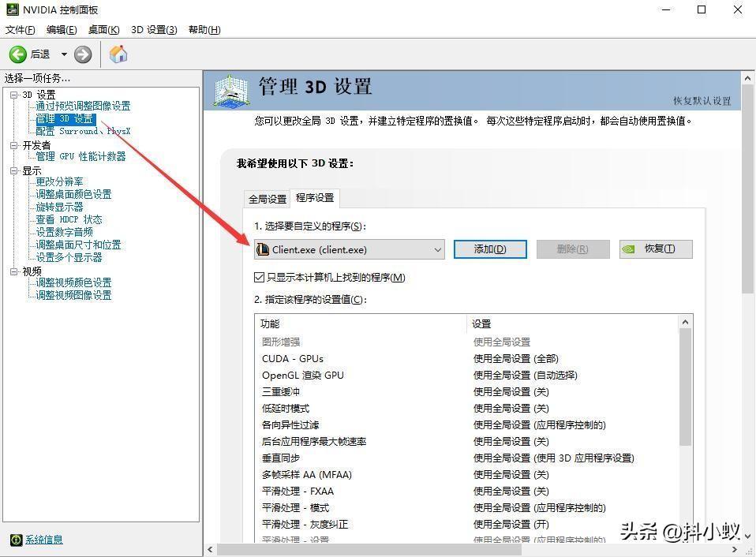This screenshot has height=557, width=756.
Task: Select 管理 3D 设置 in tree
Action: tap(65, 118)
